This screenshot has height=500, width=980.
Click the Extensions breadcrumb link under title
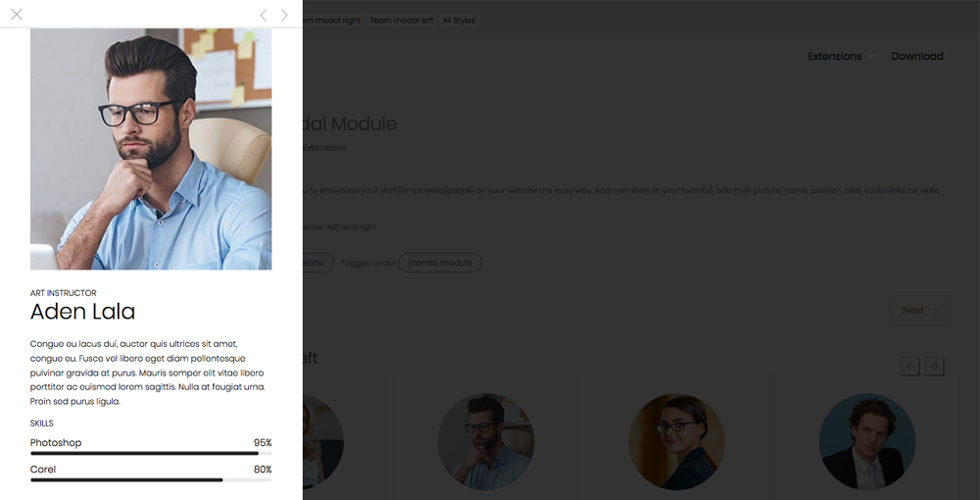[x=324, y=148]
